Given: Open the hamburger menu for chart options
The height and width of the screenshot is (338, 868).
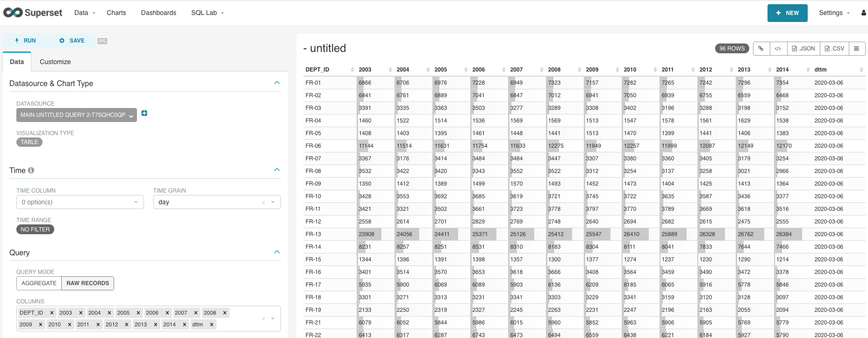Looking at the screenshot, I should tap(856, 49).
